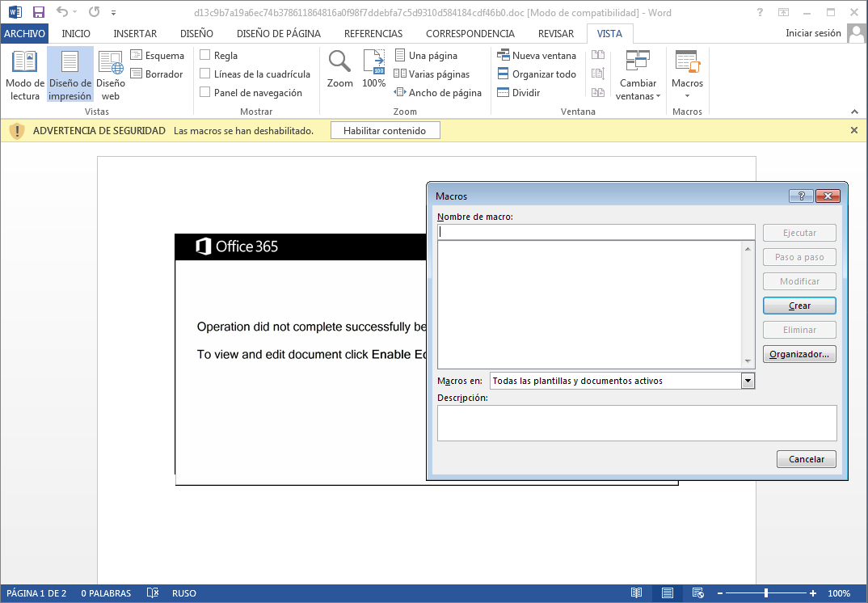Enable the Regla checkbox
The image size is (868, 603).
tap(205, 56)
